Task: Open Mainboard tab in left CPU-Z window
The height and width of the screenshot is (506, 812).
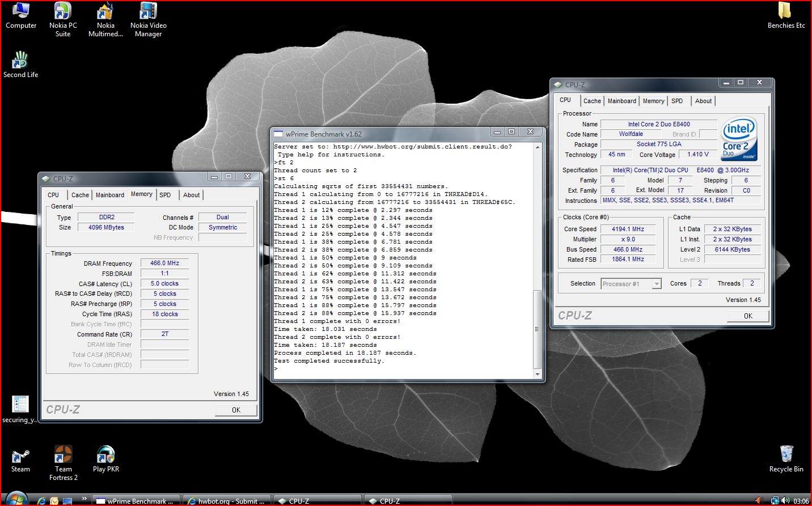Action: 109,195
